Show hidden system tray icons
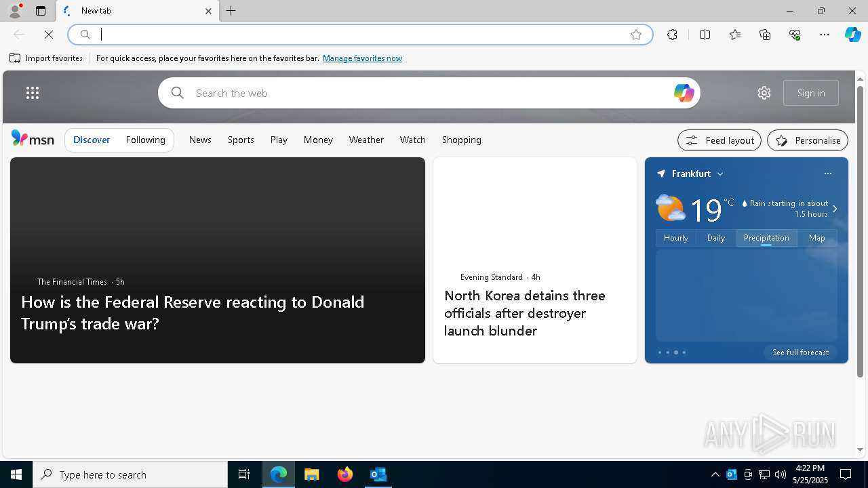 tap(715, 474)
